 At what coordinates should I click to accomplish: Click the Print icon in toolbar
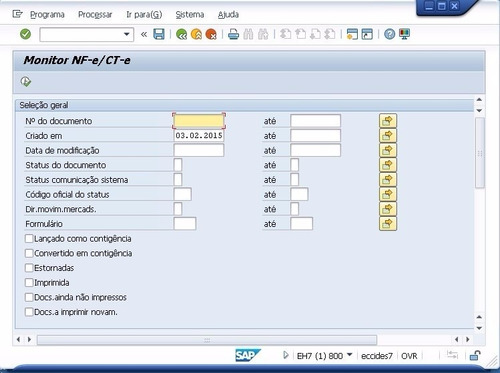233,34
